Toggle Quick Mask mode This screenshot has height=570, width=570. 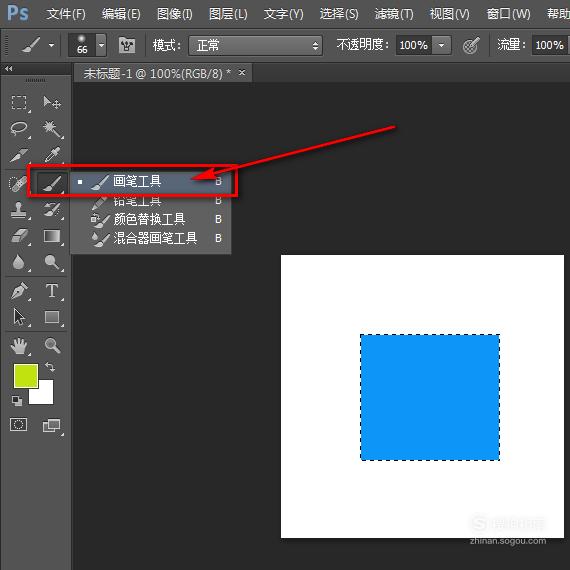pos(19,424)
